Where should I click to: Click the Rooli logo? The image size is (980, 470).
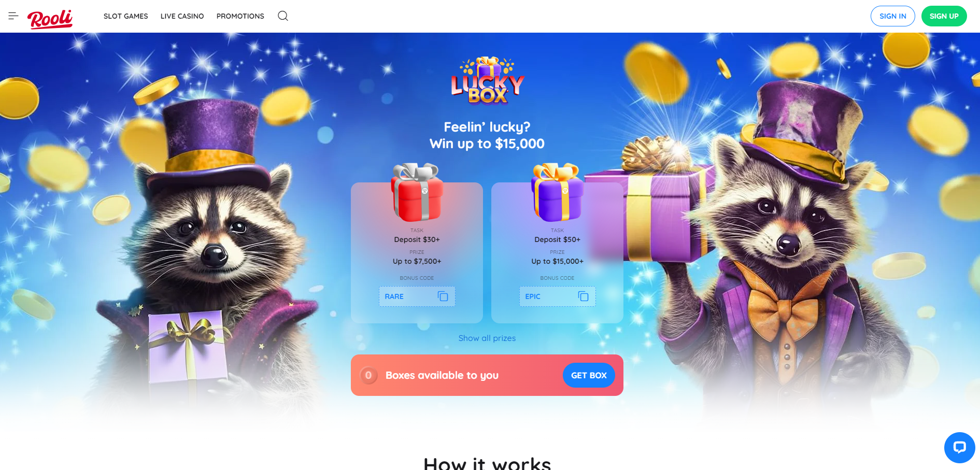50,19
